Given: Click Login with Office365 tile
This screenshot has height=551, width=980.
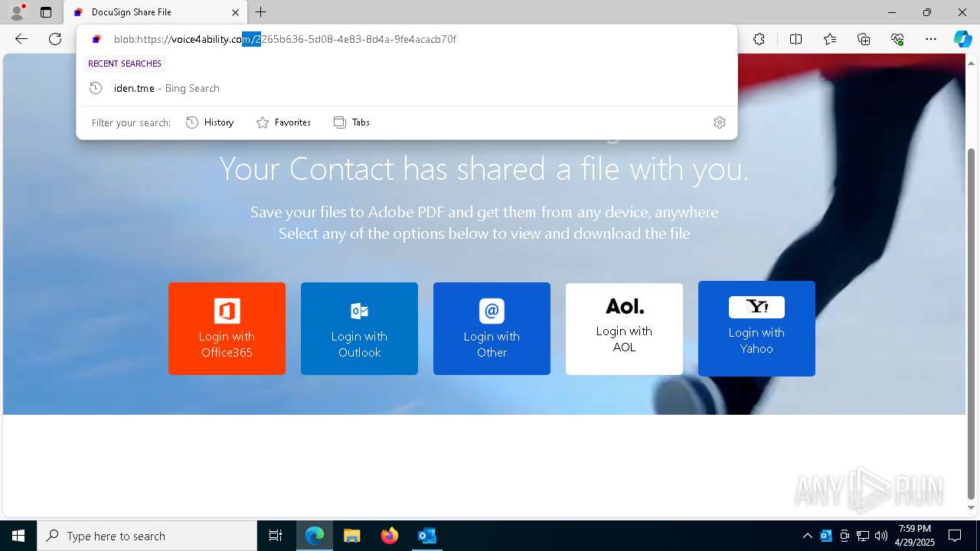Looking at the screenshot, I should click(227, 328).
